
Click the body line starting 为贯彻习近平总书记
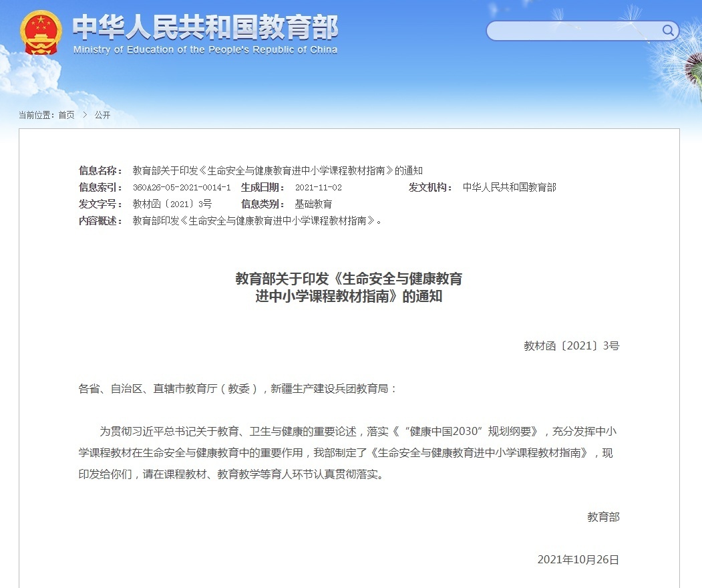pyautogui.click(x=358, y=431)
